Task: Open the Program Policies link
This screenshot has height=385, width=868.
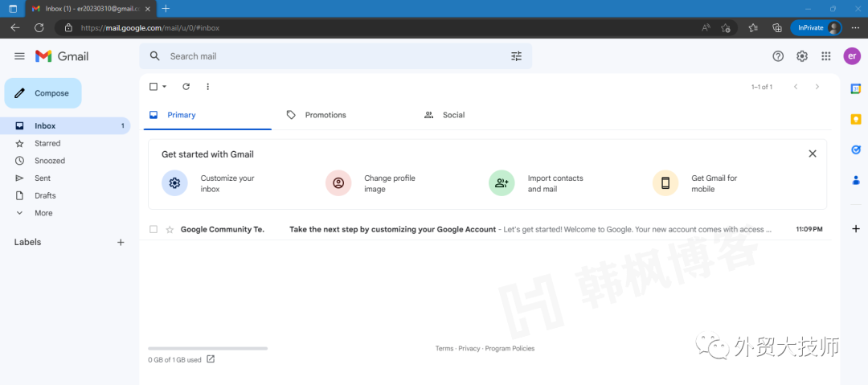Action: (x=510, y=349)
